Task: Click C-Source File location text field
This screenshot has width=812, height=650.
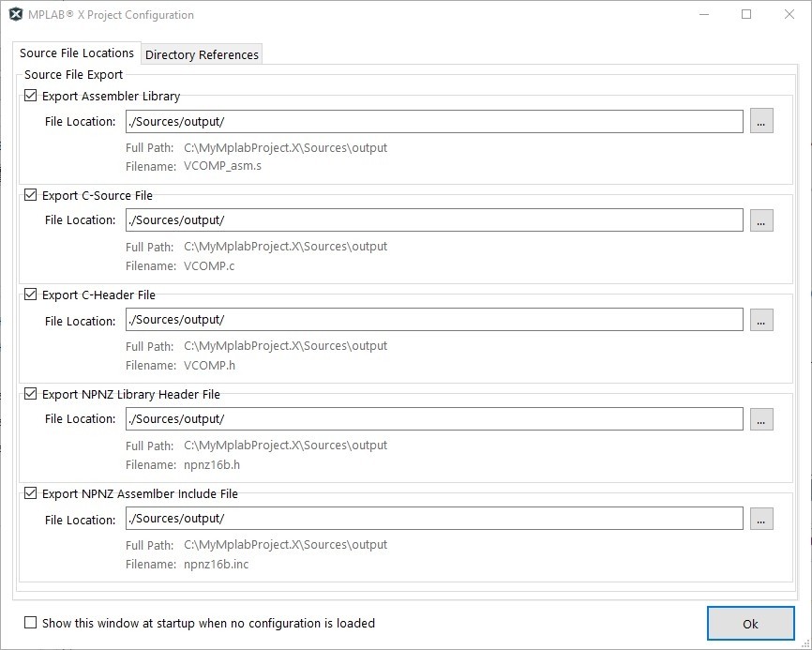Action: [x=433, y=220]
